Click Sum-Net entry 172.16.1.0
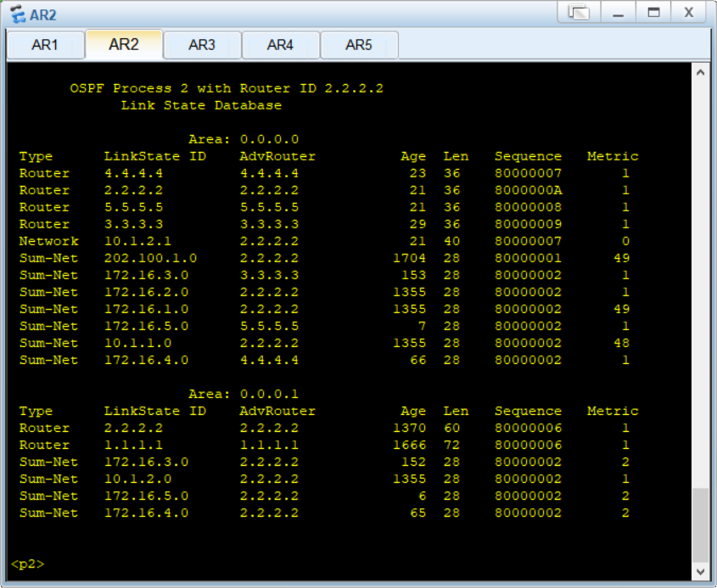Screen dimensions: 717x588 [146, 309]
